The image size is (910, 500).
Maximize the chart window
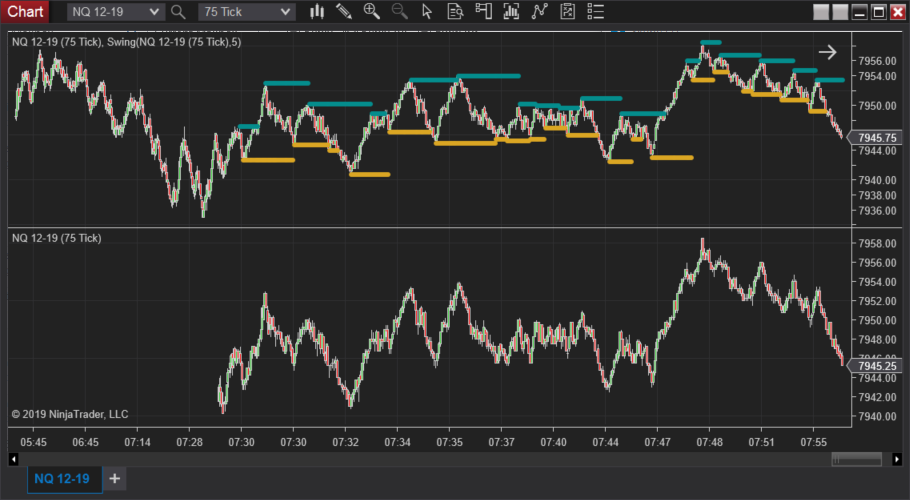[x=879, y=12]
